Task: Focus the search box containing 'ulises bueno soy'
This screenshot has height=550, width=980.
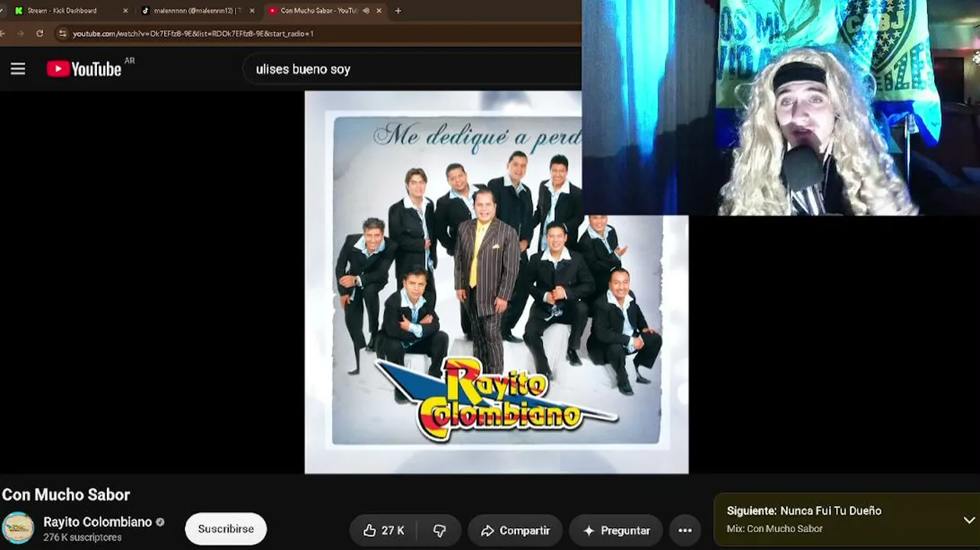Action: pyautogui.click(x=412, y=70)
